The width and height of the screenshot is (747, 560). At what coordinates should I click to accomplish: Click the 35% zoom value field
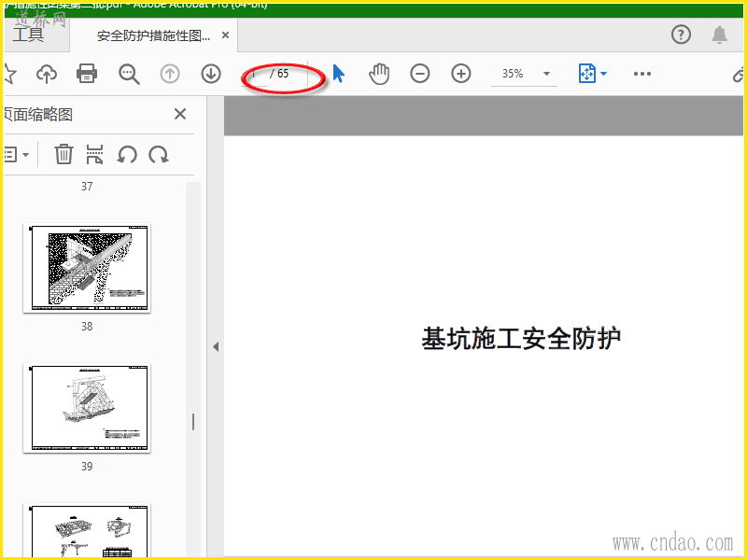pos(513,74)
